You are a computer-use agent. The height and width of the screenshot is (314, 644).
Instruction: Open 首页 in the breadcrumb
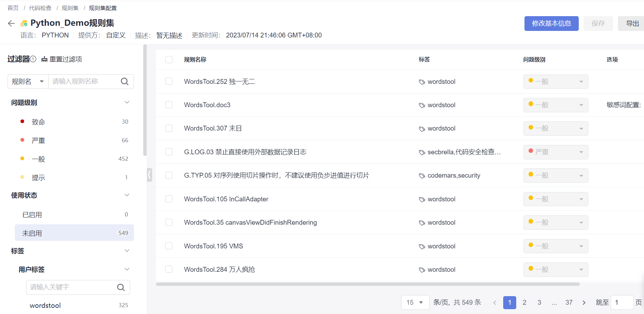point(13,8)
